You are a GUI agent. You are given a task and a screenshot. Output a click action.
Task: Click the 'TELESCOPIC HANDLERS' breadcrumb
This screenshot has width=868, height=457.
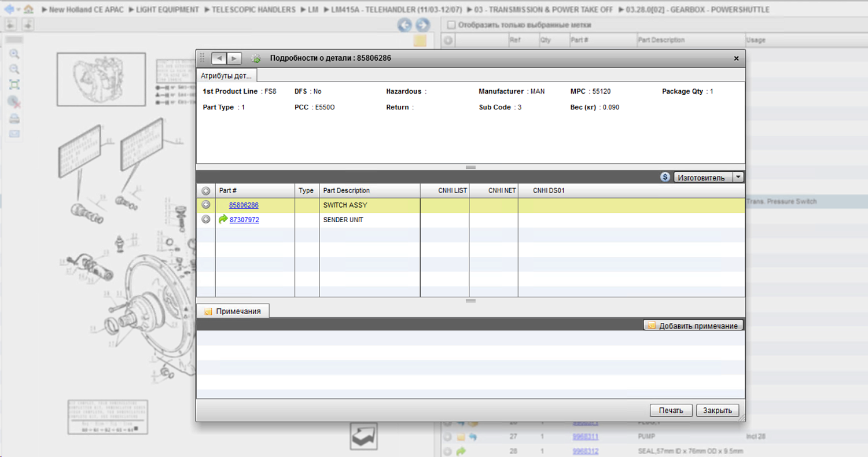click(x=253, y=10)
